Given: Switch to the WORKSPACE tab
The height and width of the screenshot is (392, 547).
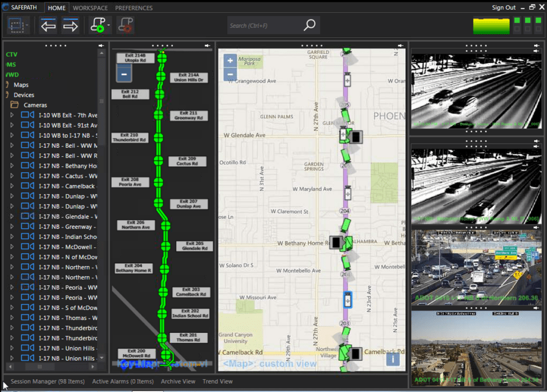Looking at the screenshot, I should point(90,8).
